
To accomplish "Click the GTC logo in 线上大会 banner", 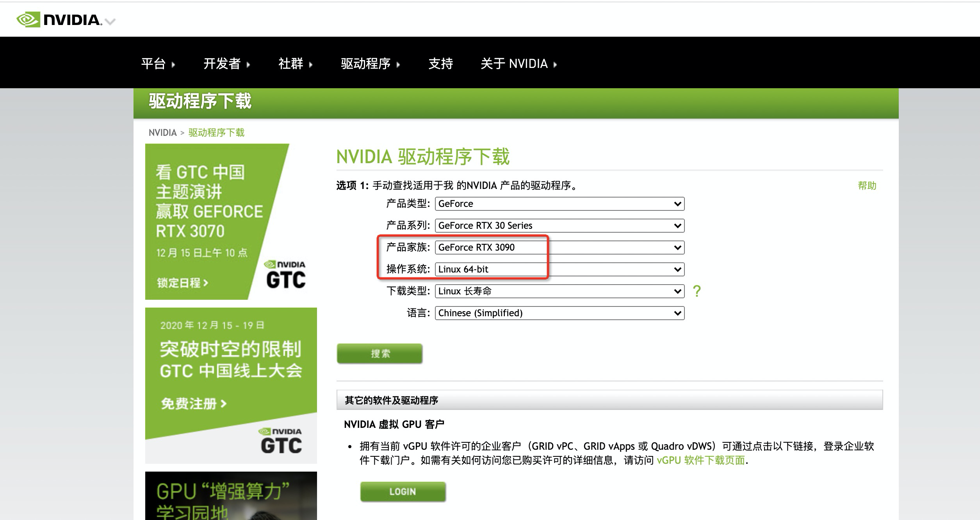I will pos(281,441).
